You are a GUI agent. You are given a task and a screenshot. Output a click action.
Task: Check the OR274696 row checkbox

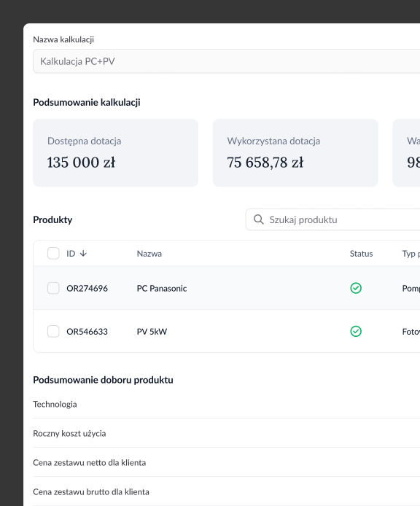coord(53,288)
